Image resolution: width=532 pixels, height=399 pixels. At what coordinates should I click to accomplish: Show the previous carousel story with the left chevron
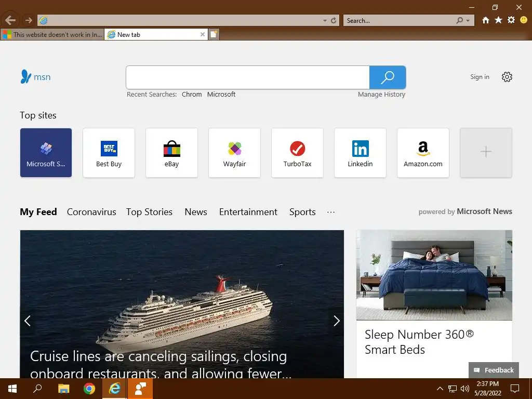28,321
